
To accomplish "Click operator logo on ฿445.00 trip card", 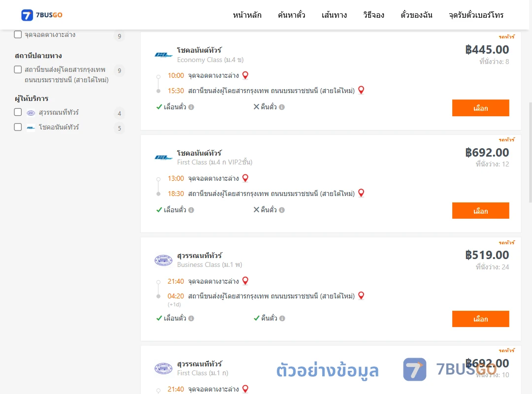I will pyautogui.click(x=164, y=55).
